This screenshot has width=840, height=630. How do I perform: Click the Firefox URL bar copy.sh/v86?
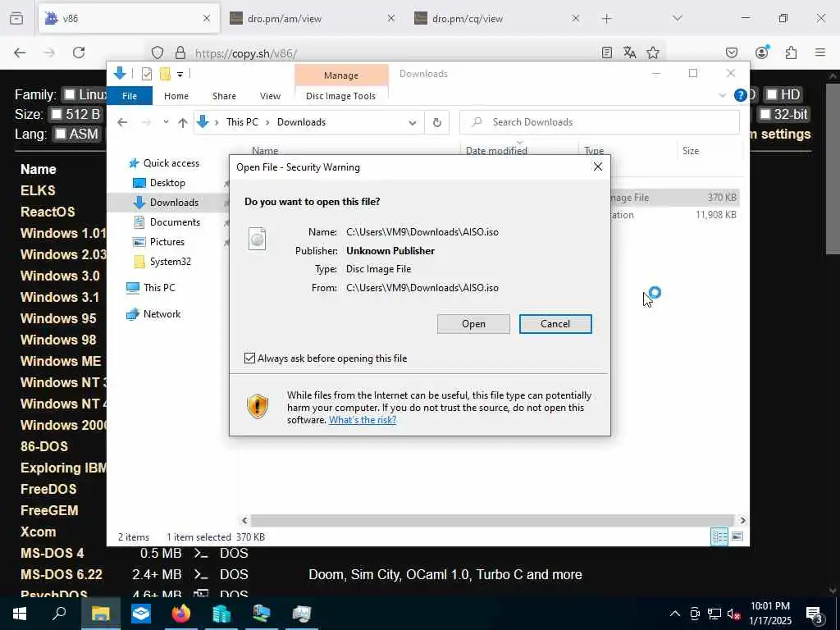246,53
